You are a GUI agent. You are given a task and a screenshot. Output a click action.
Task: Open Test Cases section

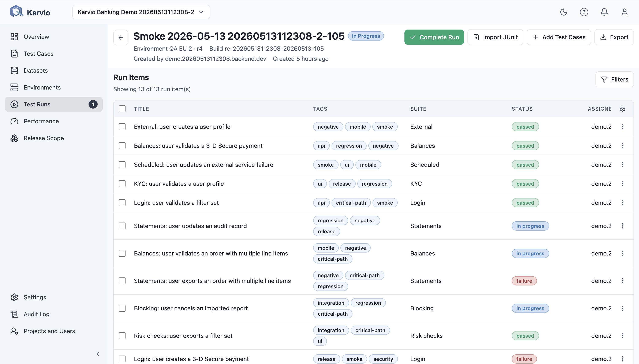coord(54,54)
